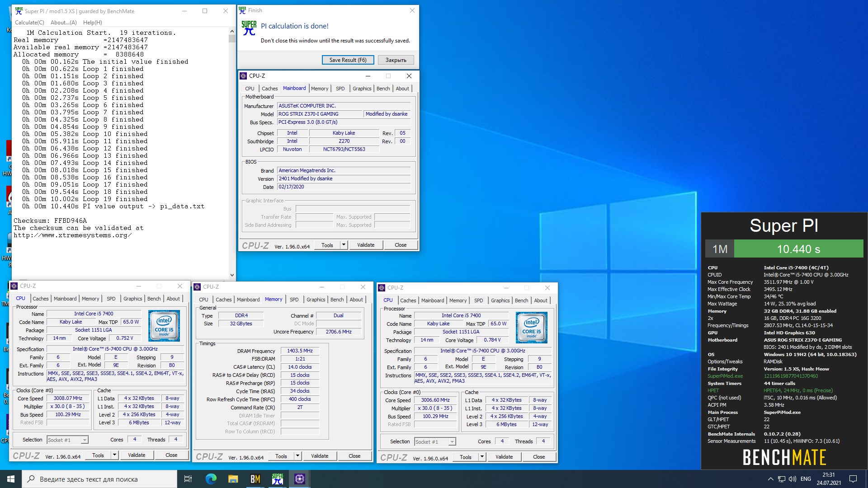The width and height of the screenshot is (868, 488).
Task: Open the Super PI taskbar icon
Action: [277, 479]
